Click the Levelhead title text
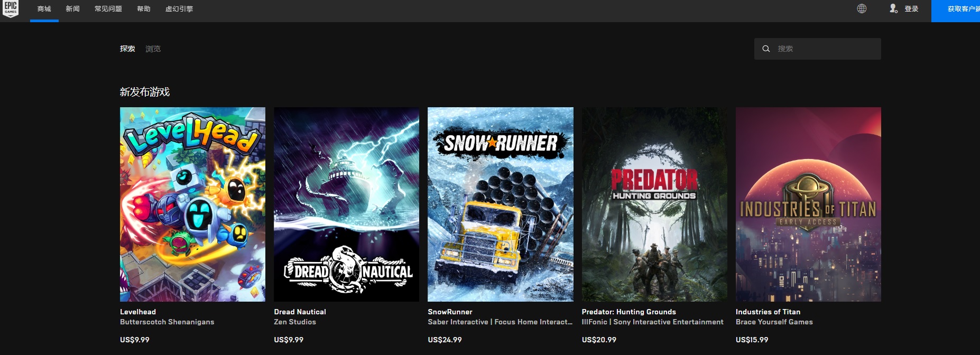Viewport: 980px width, 355px height. [138, 312]
